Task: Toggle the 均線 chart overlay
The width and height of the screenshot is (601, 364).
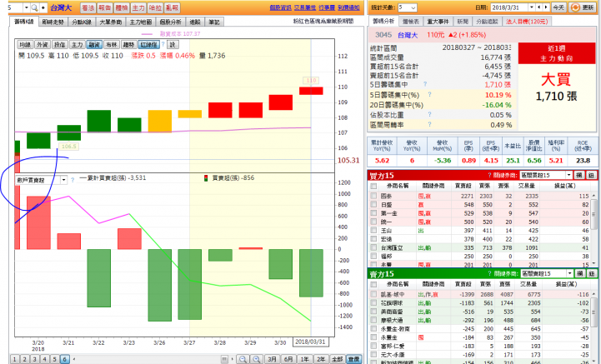Action: [x=25, y=45]
